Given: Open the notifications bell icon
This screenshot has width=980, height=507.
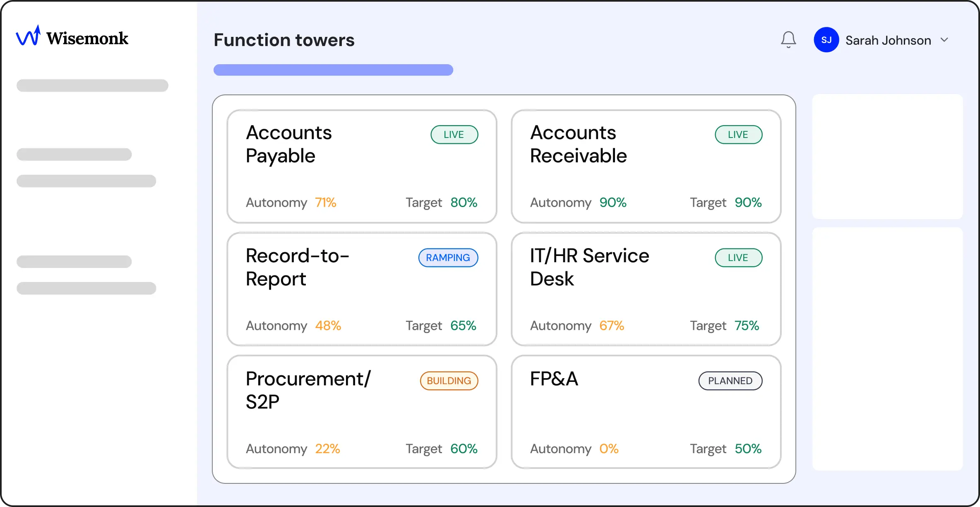Looking at the screenshot, I should 788,40.
